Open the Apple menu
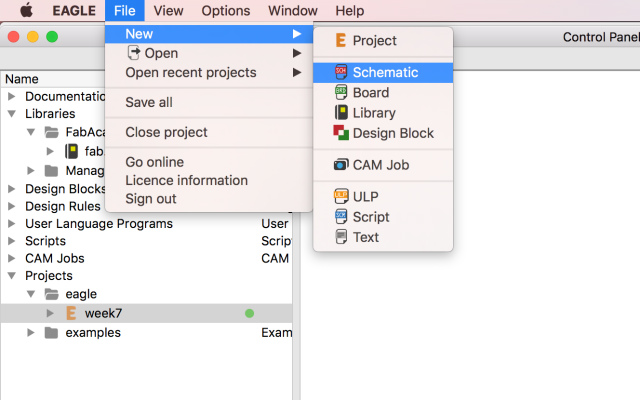This screenshot has height=400, width=640. [x=27, y=10]
